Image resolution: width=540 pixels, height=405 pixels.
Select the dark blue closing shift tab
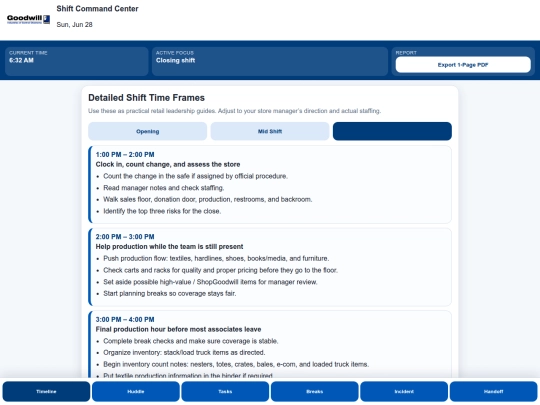pyautogui.click(x=392, y=131)
